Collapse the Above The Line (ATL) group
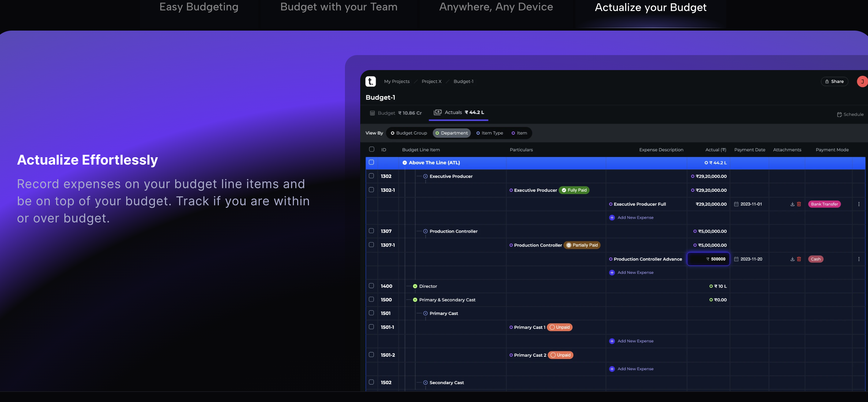 pos(405,163)
